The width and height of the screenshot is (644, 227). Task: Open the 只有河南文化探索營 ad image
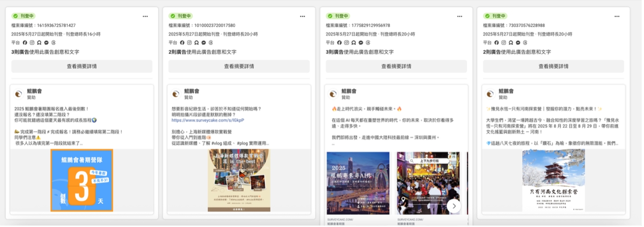(x=554, y=180)
